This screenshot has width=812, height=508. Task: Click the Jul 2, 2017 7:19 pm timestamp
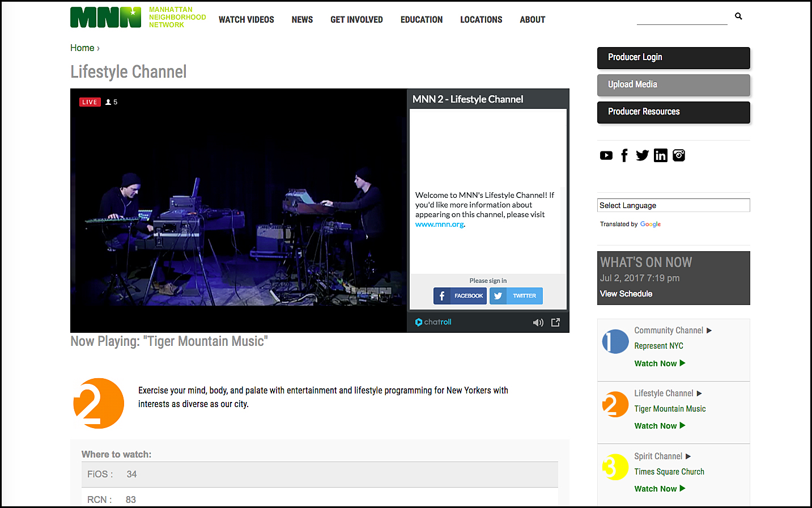coord(640,278)
